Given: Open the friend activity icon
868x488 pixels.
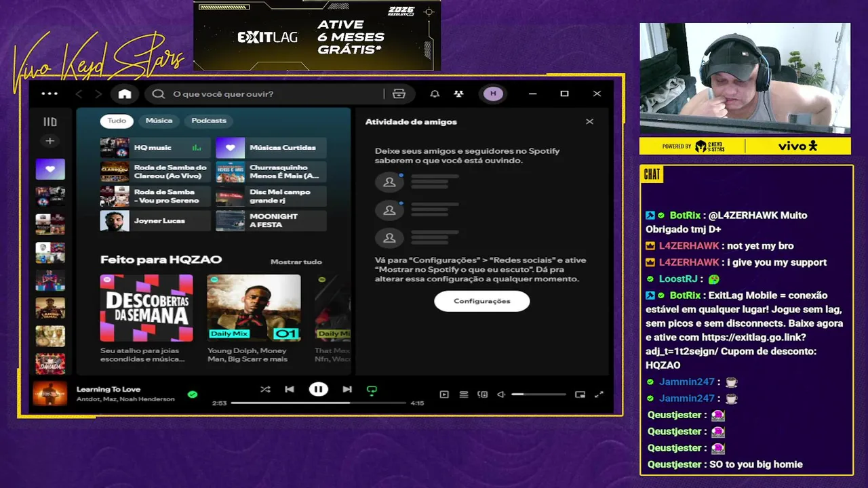Looking at the screenshot, I should (x=458, y=94).
